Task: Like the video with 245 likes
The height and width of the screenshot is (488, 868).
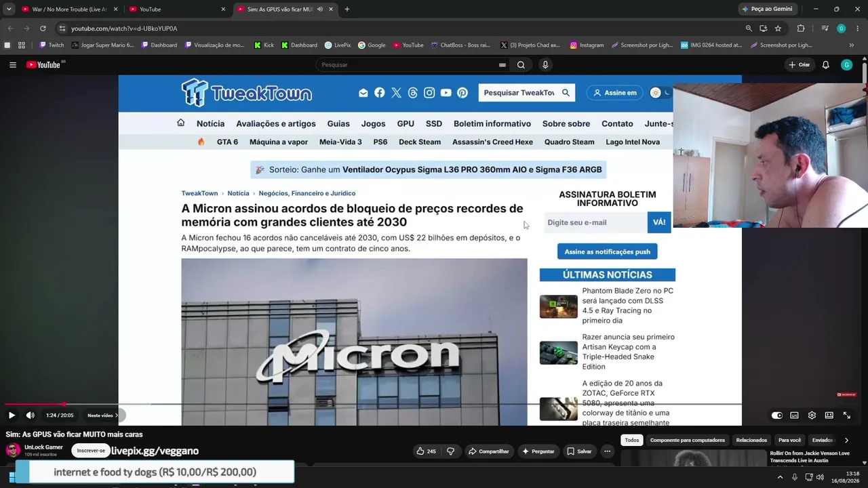Action: point(427,451)
